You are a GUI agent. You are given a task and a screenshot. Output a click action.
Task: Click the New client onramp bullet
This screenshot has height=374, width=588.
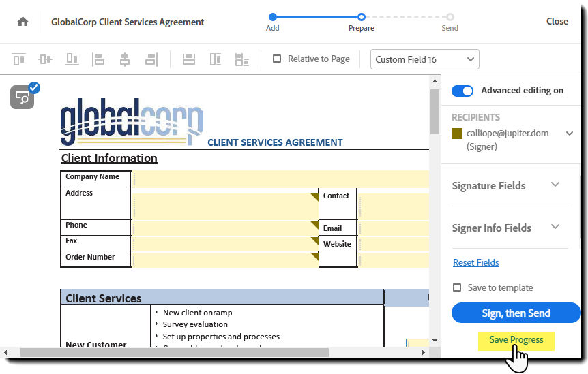coord(197,313)
